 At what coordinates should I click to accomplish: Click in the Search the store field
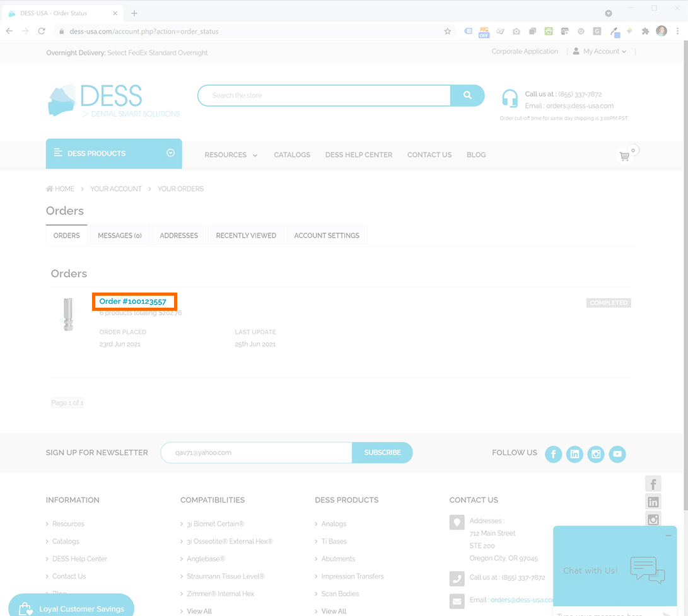pyautogui.click(x=324, y=95)
